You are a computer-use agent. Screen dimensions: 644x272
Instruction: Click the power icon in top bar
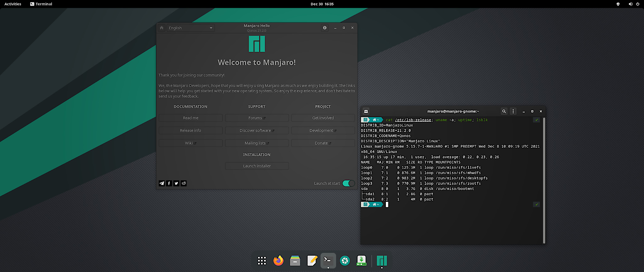638,4
